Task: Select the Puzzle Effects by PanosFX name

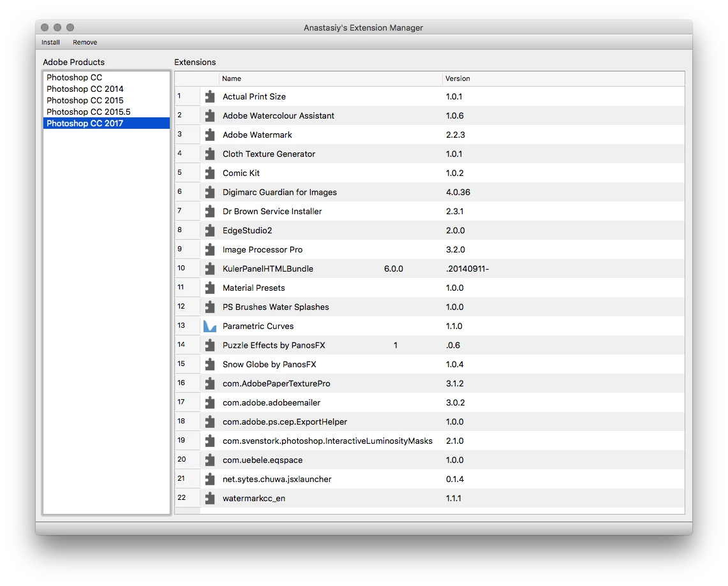Action: (274, 345)
